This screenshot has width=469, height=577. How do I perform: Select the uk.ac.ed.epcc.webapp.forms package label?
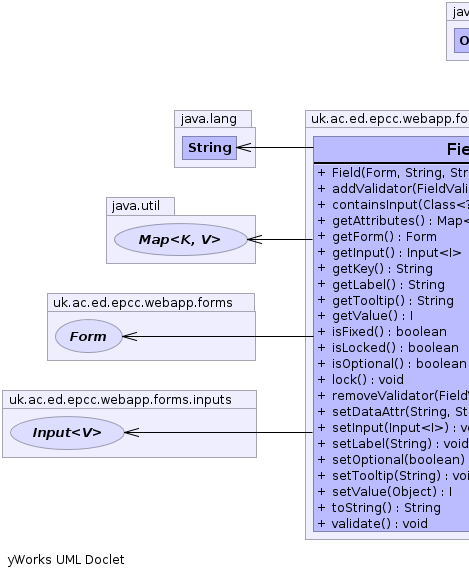[143, 302]
